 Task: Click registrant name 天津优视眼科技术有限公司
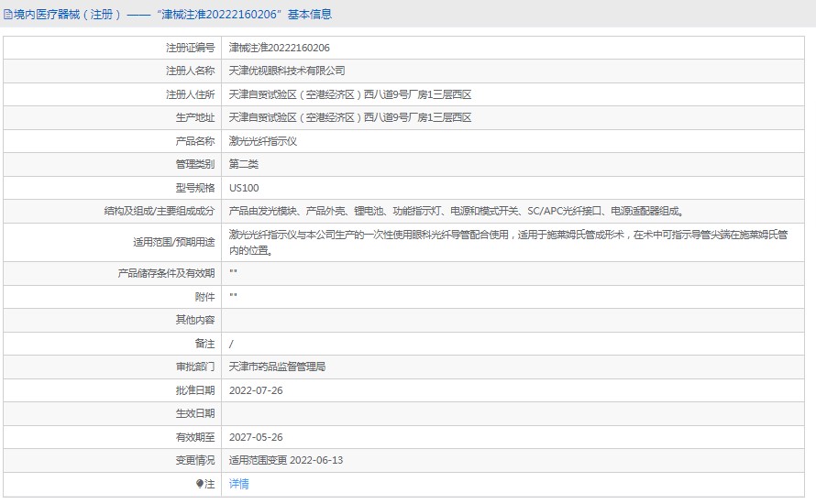(x=287, y=71)
